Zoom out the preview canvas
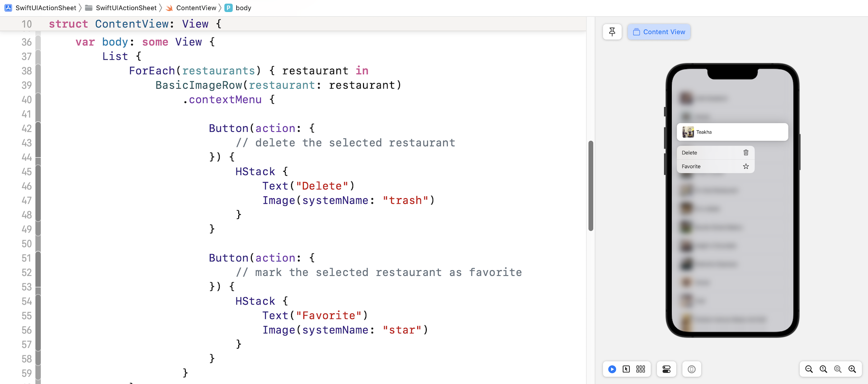The width and height of the screenshot is (868, 384). (x=809, y=369)
